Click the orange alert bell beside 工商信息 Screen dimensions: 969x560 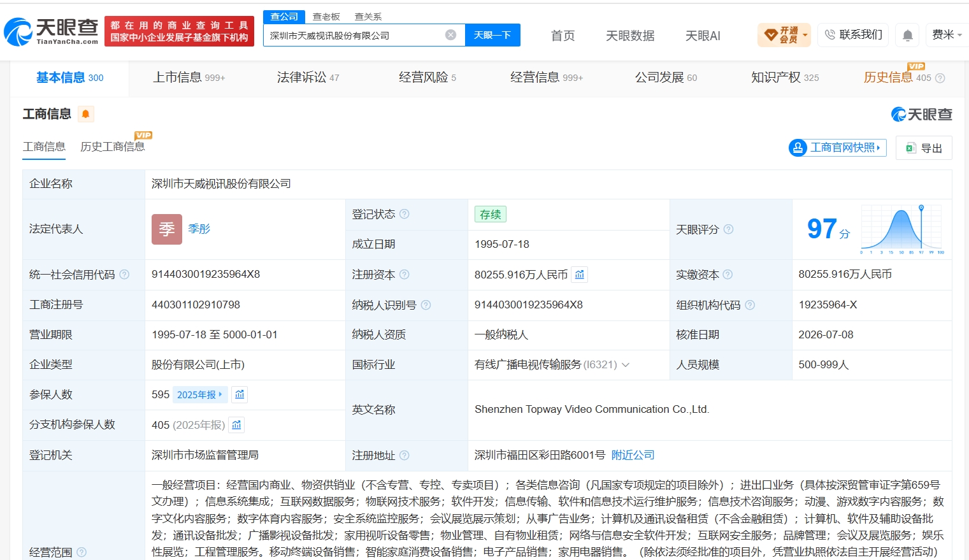tap(85, 114)
